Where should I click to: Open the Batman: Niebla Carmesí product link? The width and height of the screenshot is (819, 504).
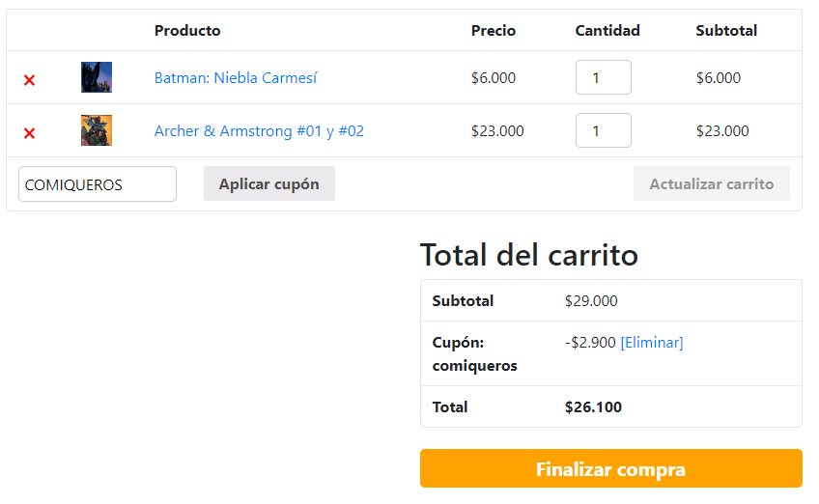(236, 78)
